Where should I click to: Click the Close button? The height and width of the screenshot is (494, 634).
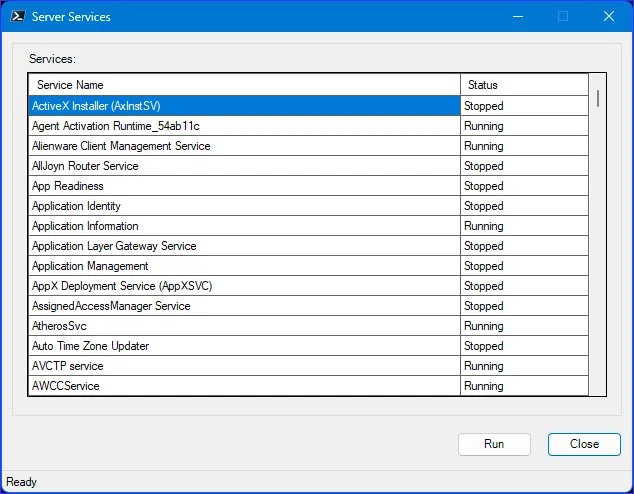[584, 444]
